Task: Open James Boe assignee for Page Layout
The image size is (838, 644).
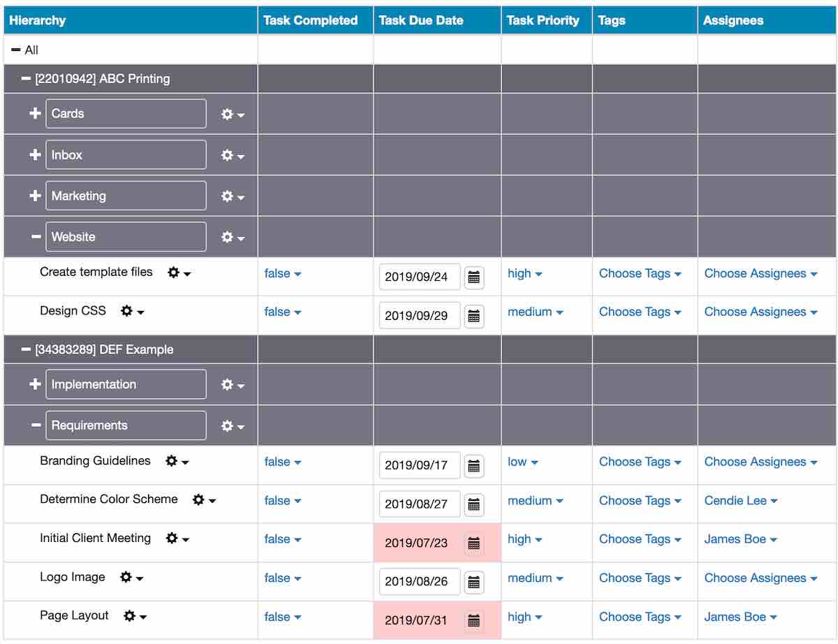Action: (x=740, y=617)
